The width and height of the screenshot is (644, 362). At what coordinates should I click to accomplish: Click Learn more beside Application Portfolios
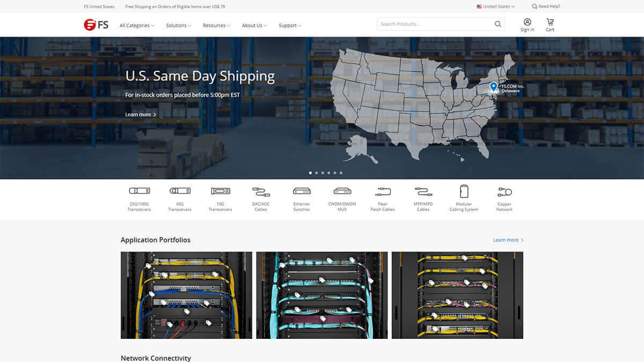[x=508, y=240]
